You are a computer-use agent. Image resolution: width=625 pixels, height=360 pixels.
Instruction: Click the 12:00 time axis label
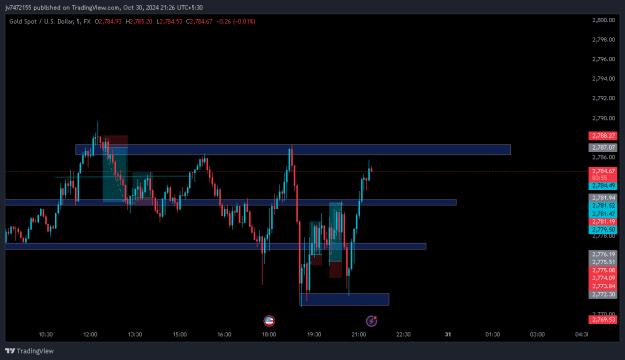click(90, 334)
